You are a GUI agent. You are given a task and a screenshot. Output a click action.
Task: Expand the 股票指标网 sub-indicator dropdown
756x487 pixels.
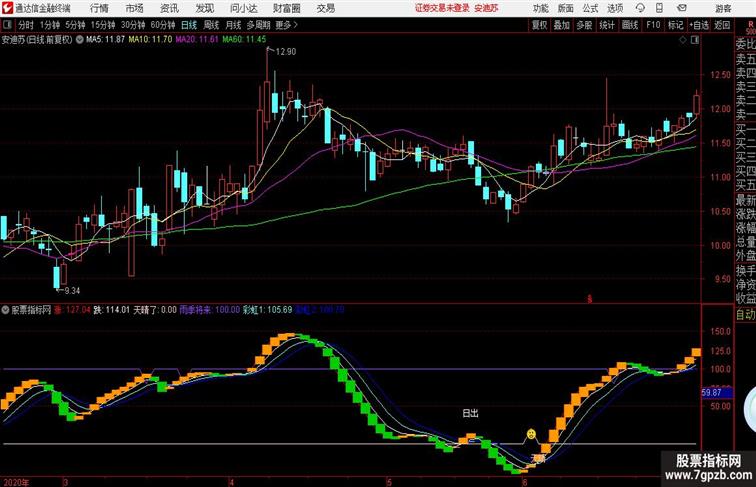coord(5,310)
